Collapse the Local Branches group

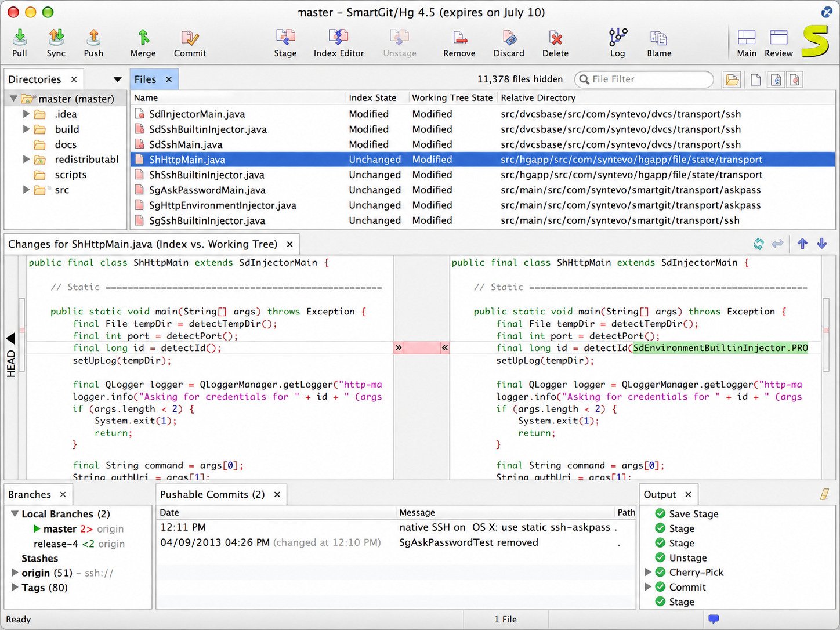tap(15, 514)
